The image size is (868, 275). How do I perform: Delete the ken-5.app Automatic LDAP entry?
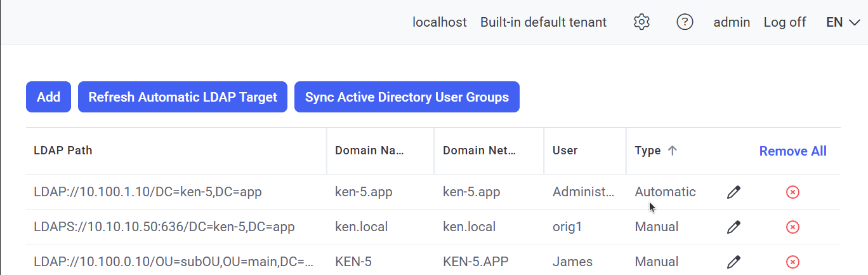tap(792, 192)
